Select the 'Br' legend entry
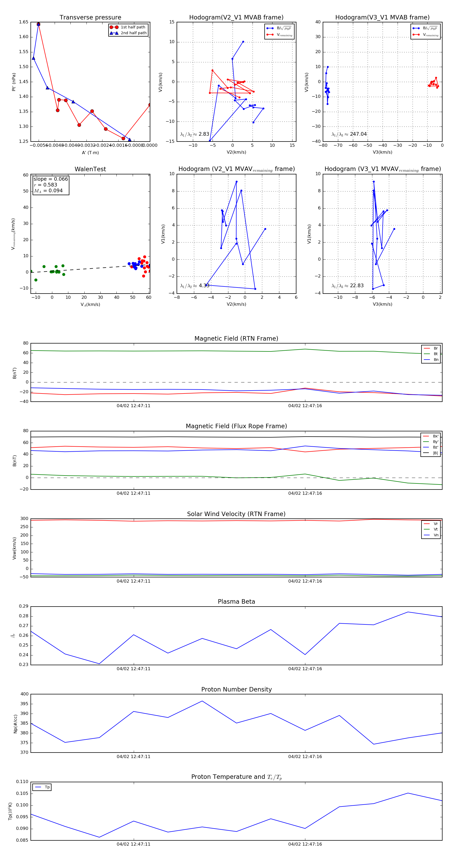This screenshot has width=473, height=868. pyautogui.click(x=431, y=349)
